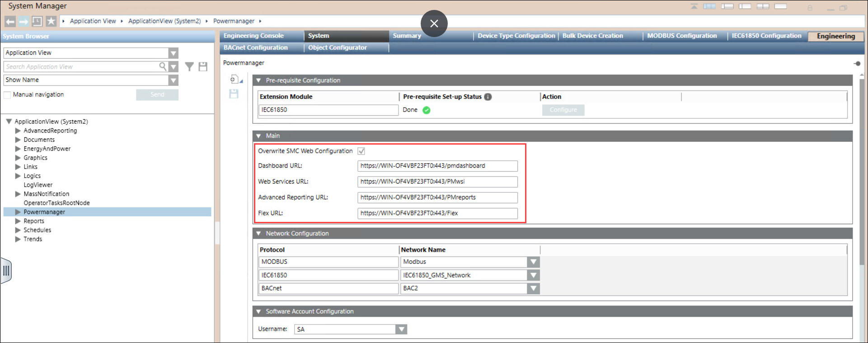Collapse the Network Configuration section
Viewport: 868px width, 343px height.
pyautogui.click(x=259, y=234)
